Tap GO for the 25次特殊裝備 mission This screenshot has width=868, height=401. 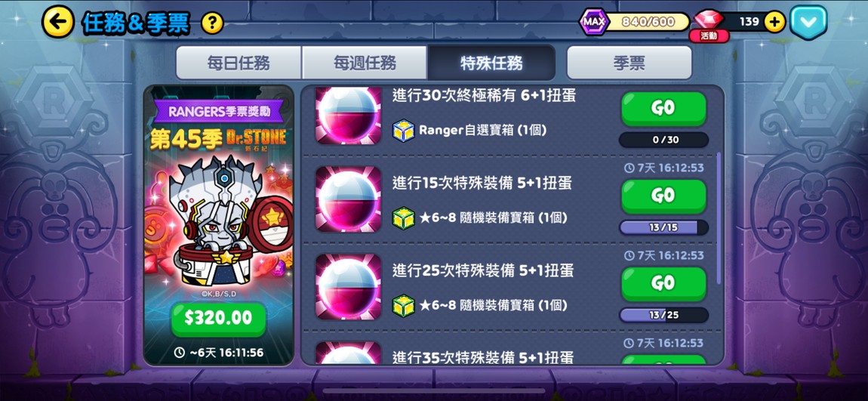click(x=663, y=284)
